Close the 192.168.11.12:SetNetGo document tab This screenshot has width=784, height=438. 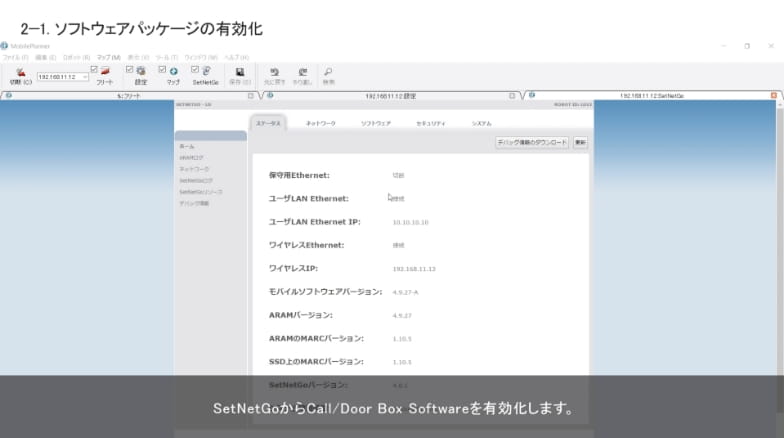(x=774, y=95)
